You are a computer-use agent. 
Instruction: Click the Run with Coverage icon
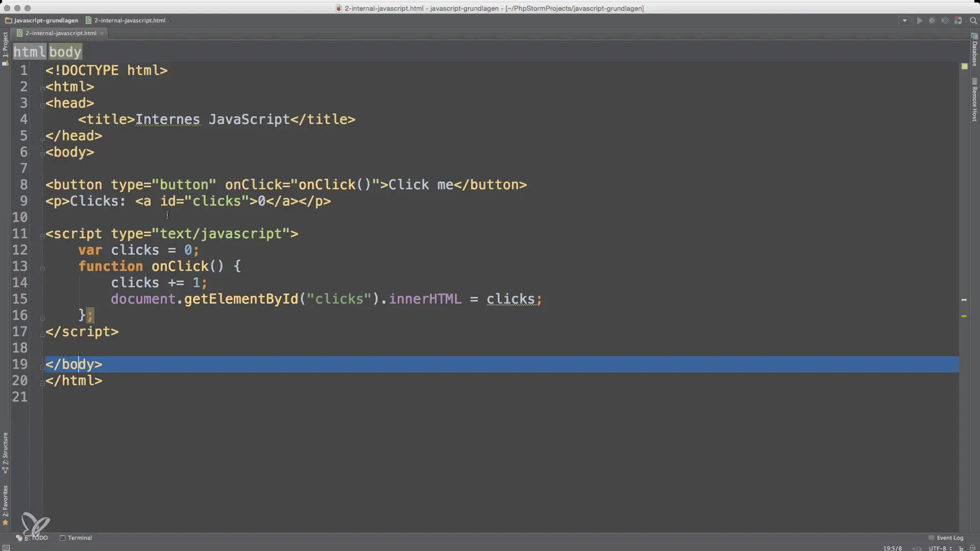945,21
